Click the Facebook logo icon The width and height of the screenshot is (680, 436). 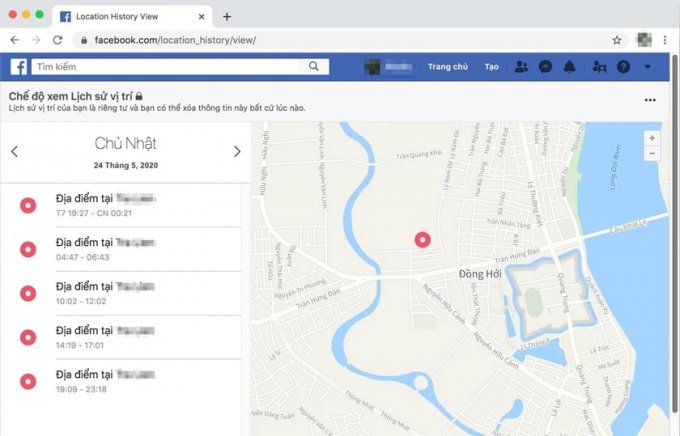(x=18, y=67)
